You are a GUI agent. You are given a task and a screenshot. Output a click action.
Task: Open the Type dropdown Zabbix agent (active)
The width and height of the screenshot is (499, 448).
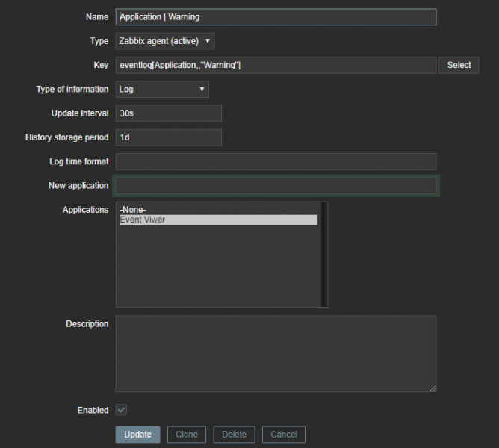click(165, 41)
